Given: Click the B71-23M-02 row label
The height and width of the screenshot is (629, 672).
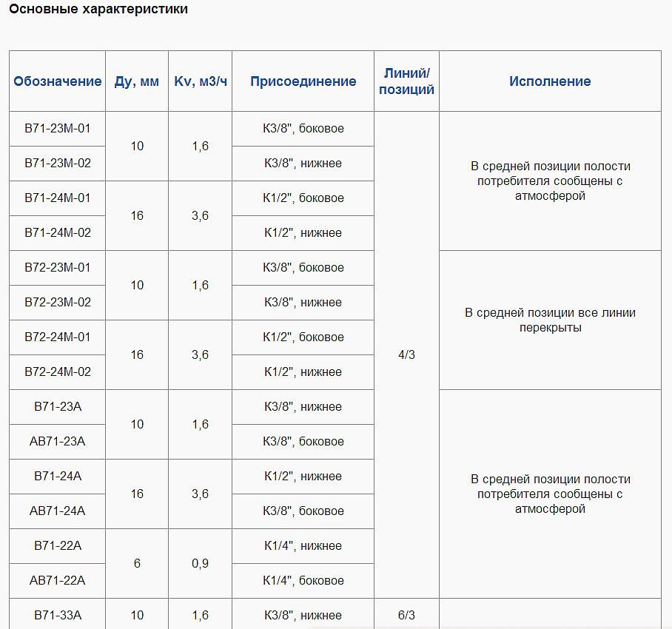Looking at the screenshot, I should [x=56, y=163].
